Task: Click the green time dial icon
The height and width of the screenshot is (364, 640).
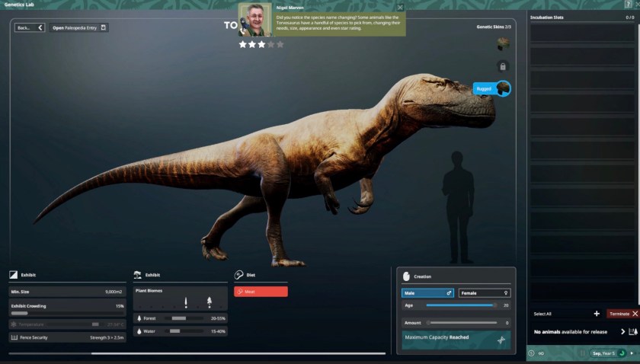Action: tap(622, 353)
